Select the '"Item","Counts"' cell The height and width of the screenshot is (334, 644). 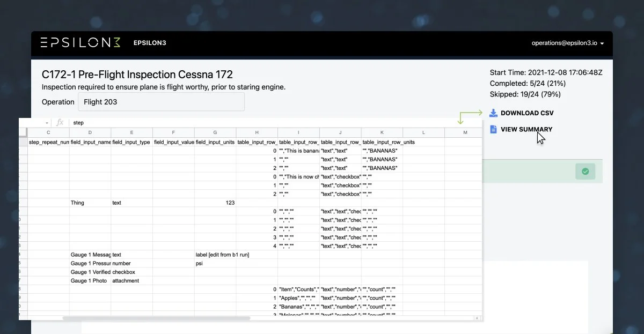[x=299, y=290]
